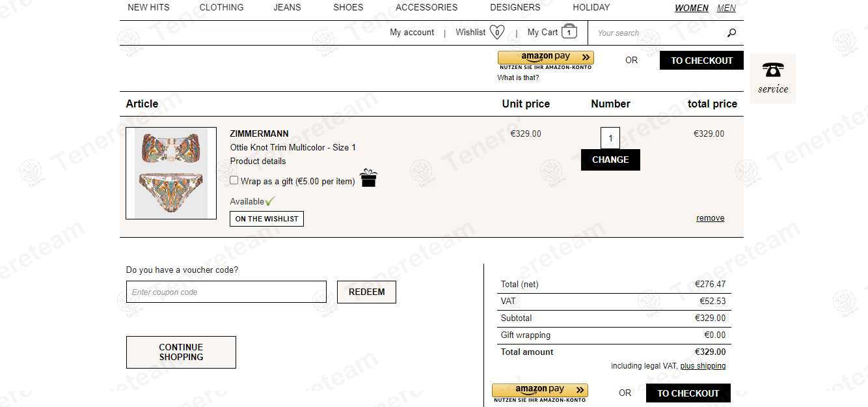Open NEW HITS menu
The width and height of the screenshot is (868, 407).
[148, 8]
